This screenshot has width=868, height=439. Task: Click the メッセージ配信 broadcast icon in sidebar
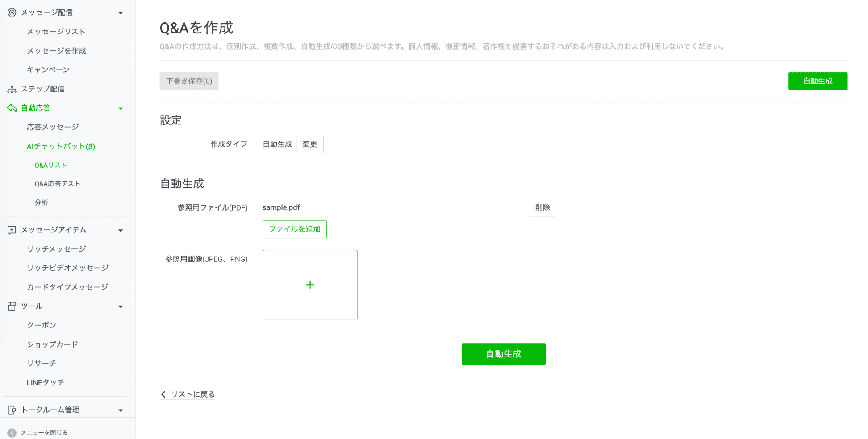pos(11,12)
